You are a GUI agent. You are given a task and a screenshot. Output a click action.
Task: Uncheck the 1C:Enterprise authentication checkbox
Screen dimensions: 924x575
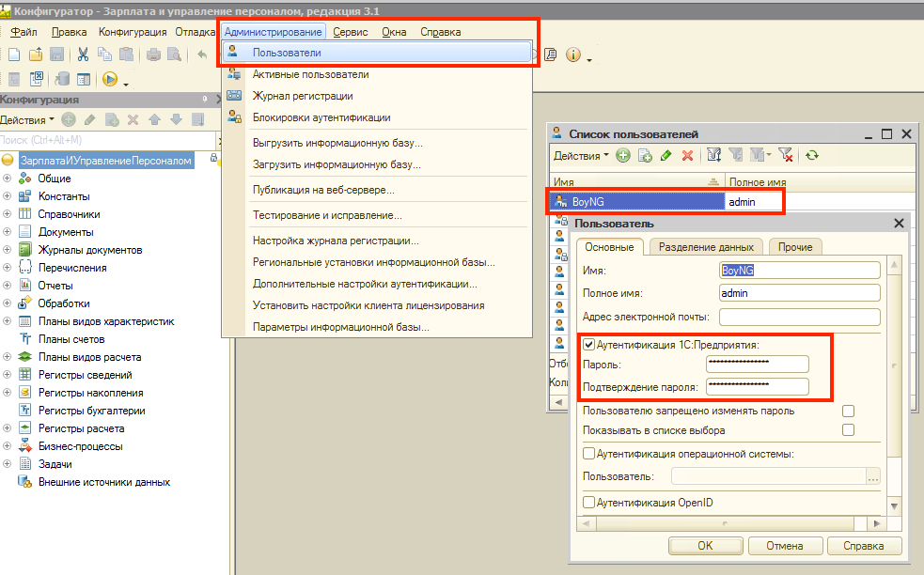point(588,345)
